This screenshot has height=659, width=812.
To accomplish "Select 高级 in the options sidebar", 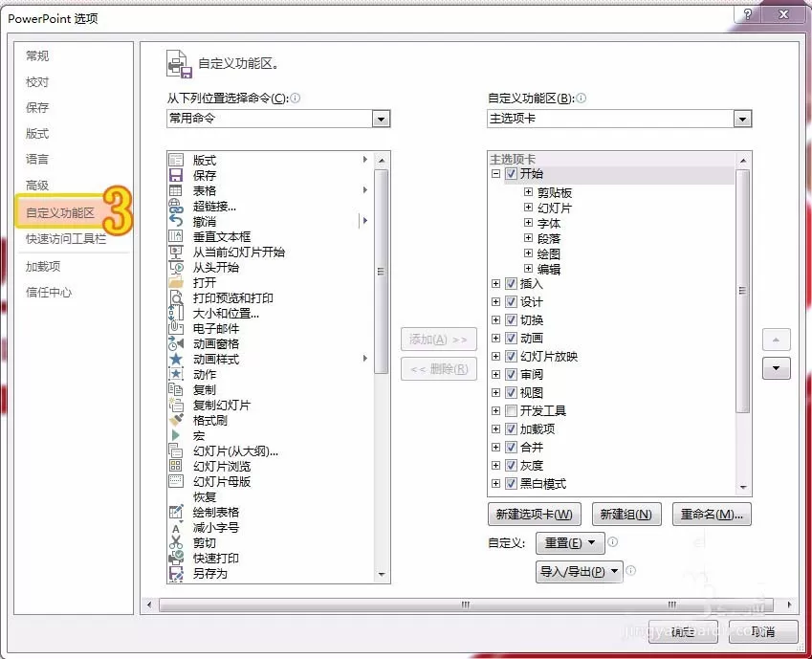I will (x=37, y=185).
